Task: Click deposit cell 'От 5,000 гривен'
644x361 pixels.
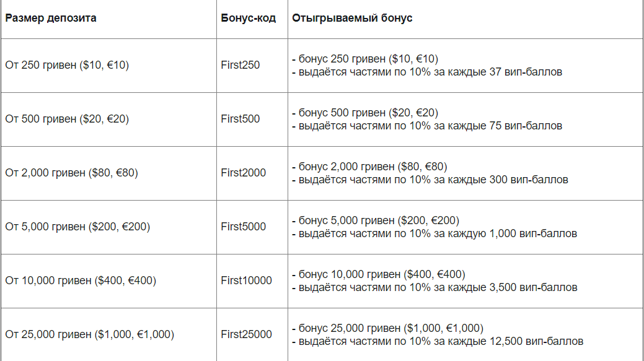Action: (77, 227)
